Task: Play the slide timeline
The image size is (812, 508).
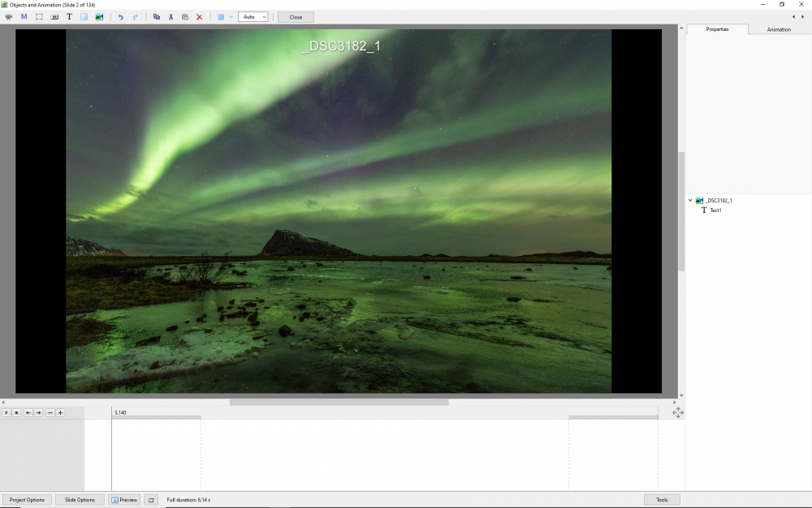Action: tap(6, 413)
